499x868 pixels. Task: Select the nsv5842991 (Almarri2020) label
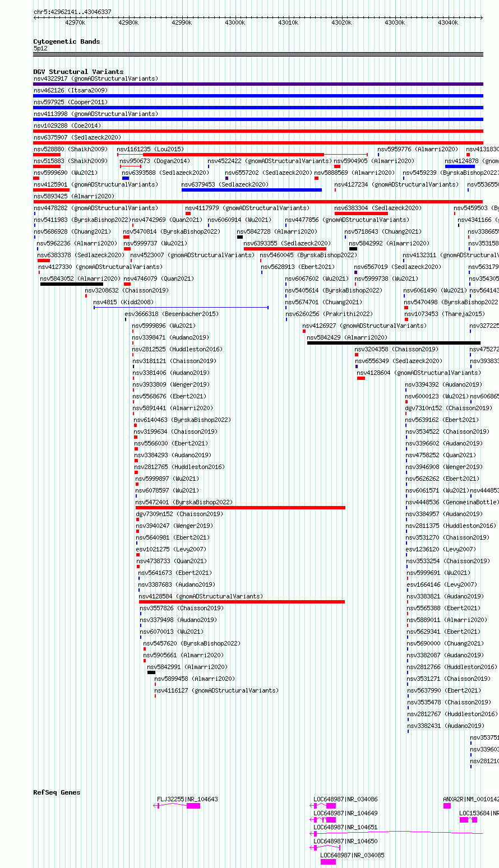187,667
